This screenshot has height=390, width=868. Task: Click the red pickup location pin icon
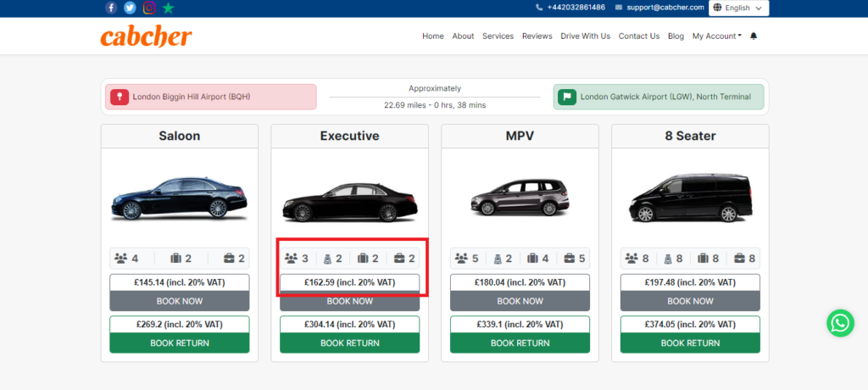point(120,97)
